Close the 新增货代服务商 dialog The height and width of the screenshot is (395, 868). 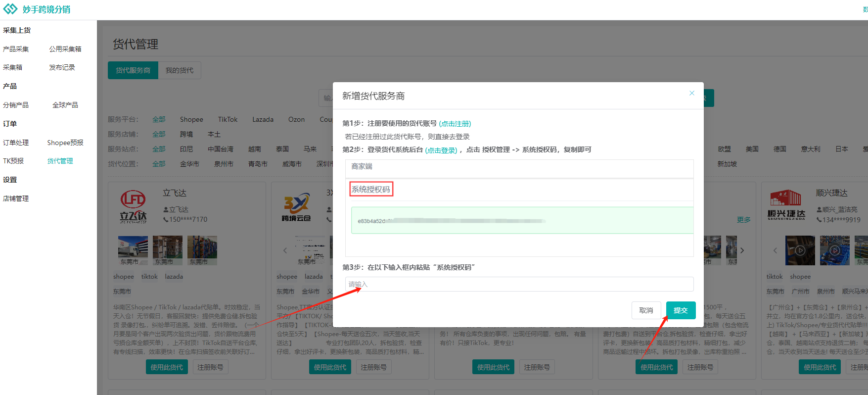point(691,93)
